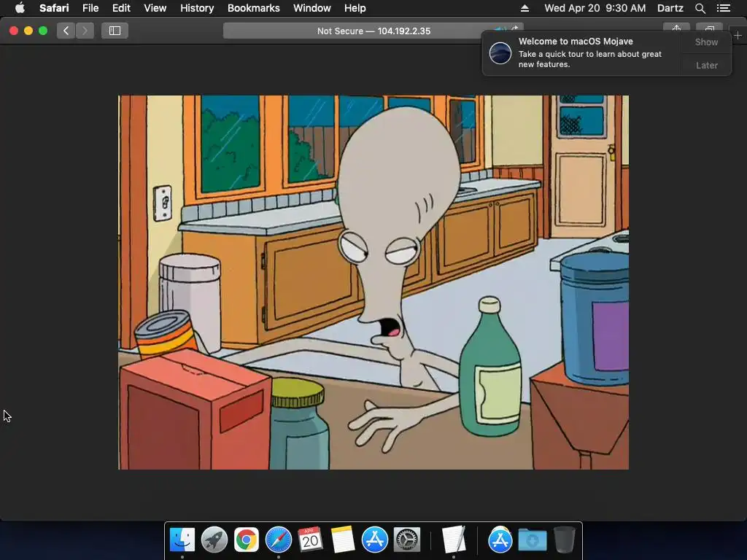Click the Mojave notification icon
The image size is (747, 560).
(x=500, y=52)
